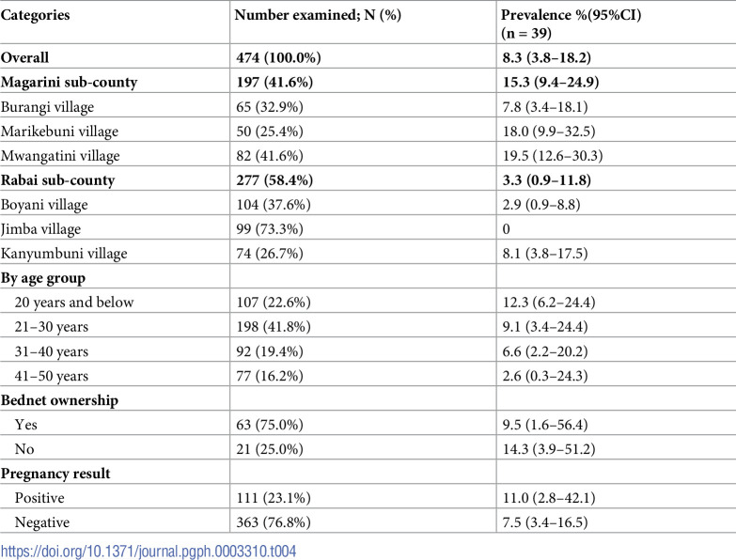Select the Number examined column header
This screenshot has width=736, height=560.
tap(318, 15)
